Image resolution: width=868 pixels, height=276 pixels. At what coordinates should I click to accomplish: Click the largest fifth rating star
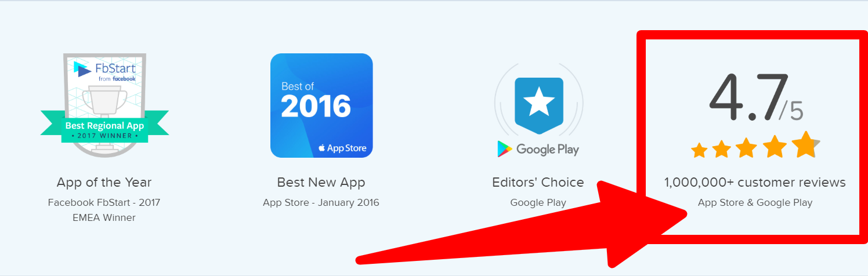[806, 144]
